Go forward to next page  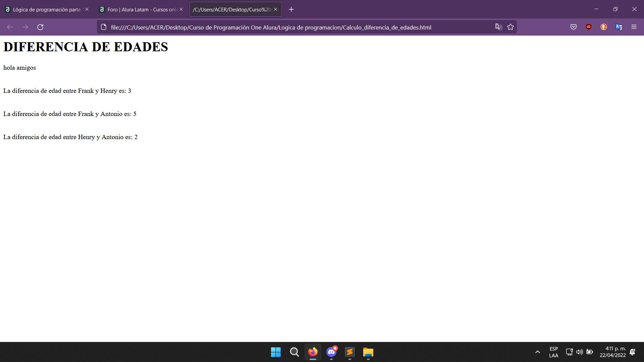pyautogui.click(x=25, y=27)
